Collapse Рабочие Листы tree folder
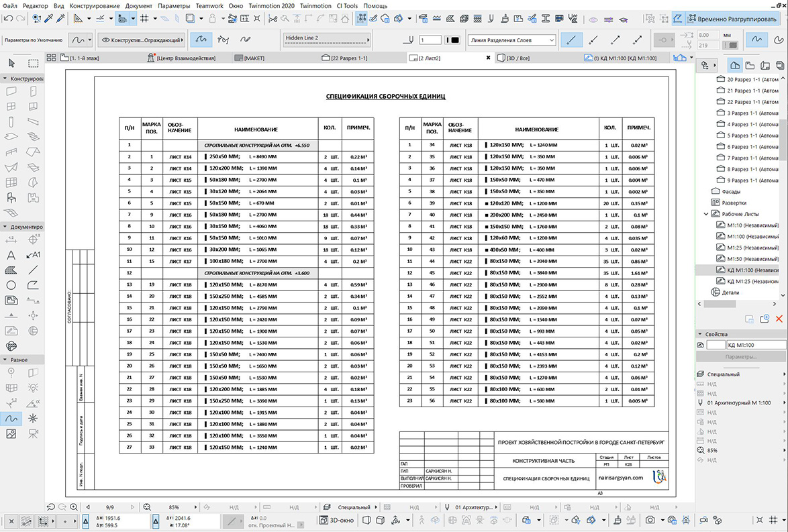Viewport: 788px width, 532px height. pos(706,214)
